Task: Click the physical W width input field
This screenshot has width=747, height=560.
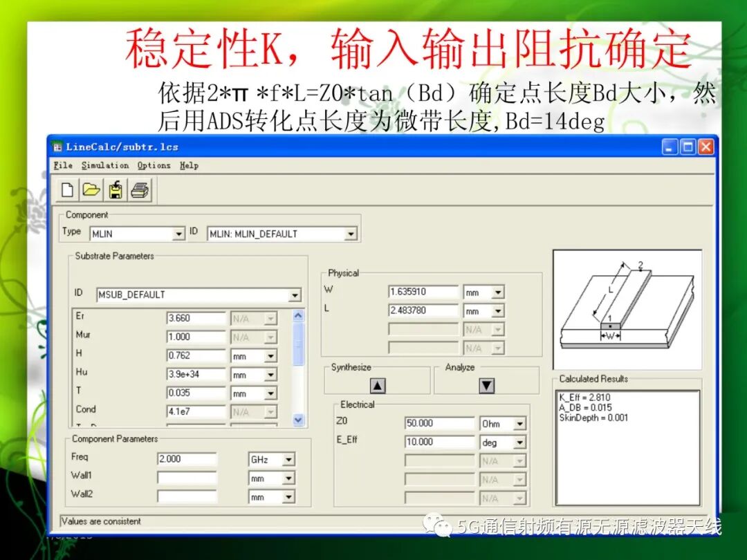Action: tap(423, 292)
